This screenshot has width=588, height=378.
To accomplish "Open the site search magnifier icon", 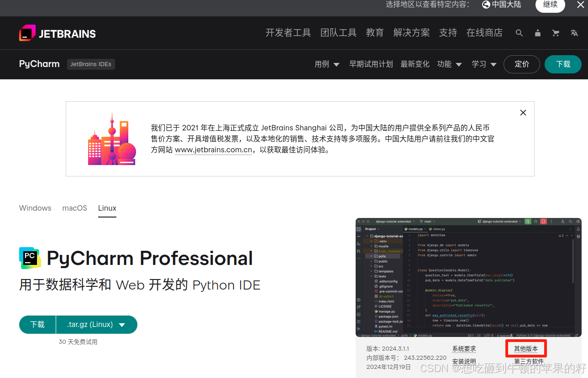I will tap(519, 33).
